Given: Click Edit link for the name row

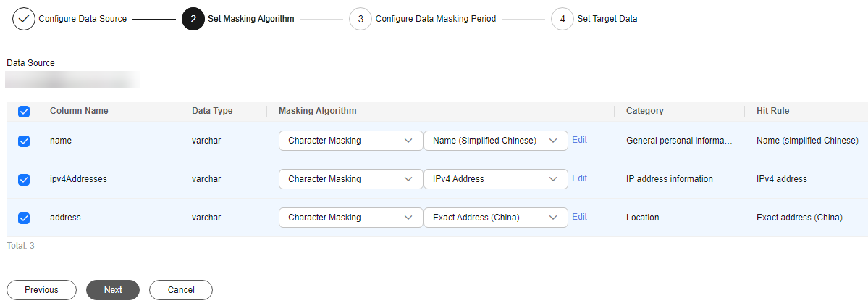Looking at the screenshot, I should pos(579,140).
